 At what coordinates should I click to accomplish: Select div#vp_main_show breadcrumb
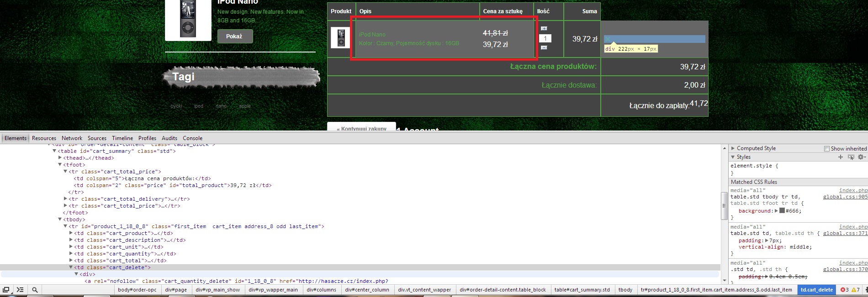[x=218, y=290]
